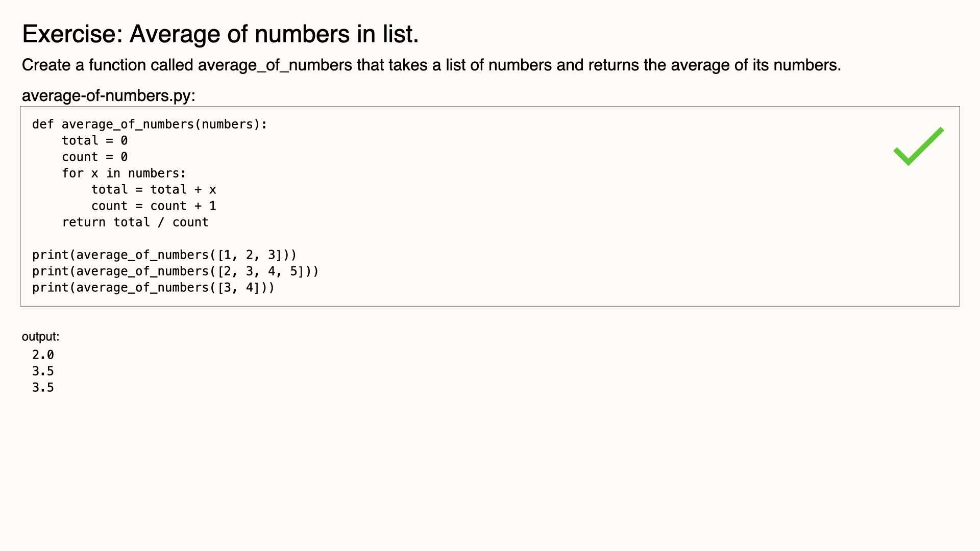Click the print call with [1, 2, 3]
Image resolution: width=980 pixels, height=551 pixels.
[164, 255]
